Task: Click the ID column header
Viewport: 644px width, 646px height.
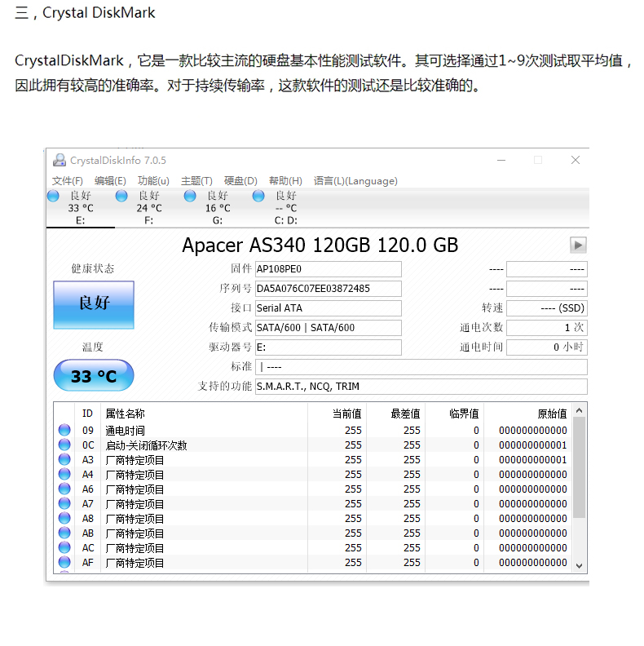Action: 88,414
